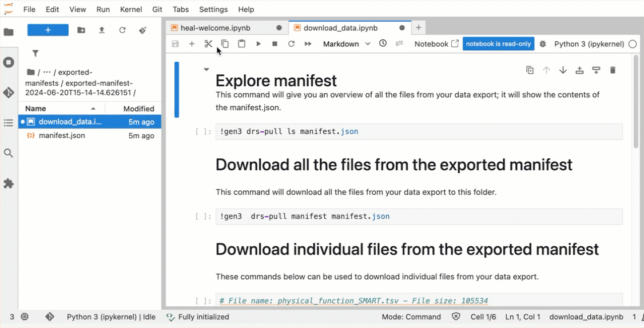644x328 pixels.
Task: Insert a cell below with plus icon
Action: tap(192, 44)
